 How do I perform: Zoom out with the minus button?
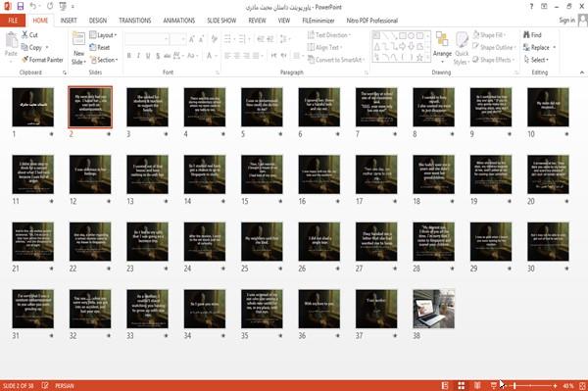[x=507, y=385]
